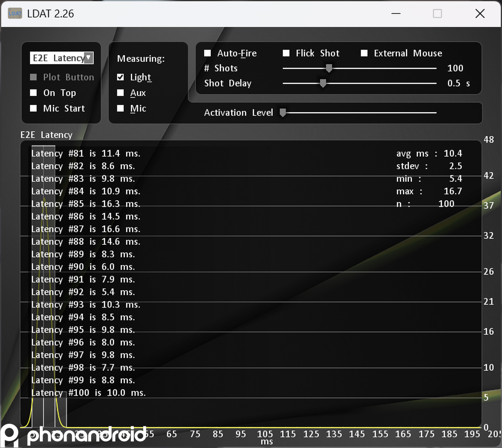
Task: Click the E2E Latency plot title
Action: pos(46,135)
